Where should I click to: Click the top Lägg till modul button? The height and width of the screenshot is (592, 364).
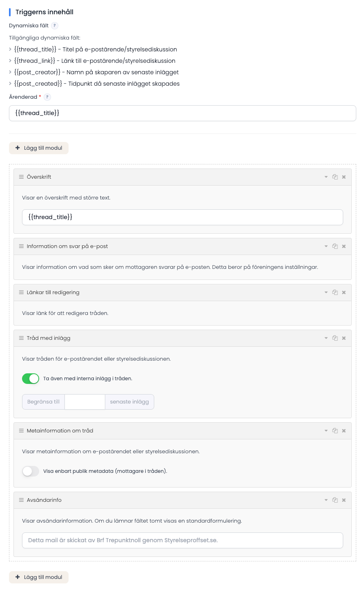[x=39, y=148]
